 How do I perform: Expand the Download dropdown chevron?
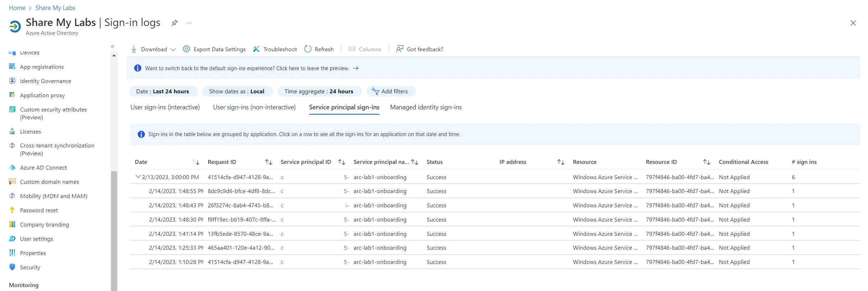coord(173,50)
